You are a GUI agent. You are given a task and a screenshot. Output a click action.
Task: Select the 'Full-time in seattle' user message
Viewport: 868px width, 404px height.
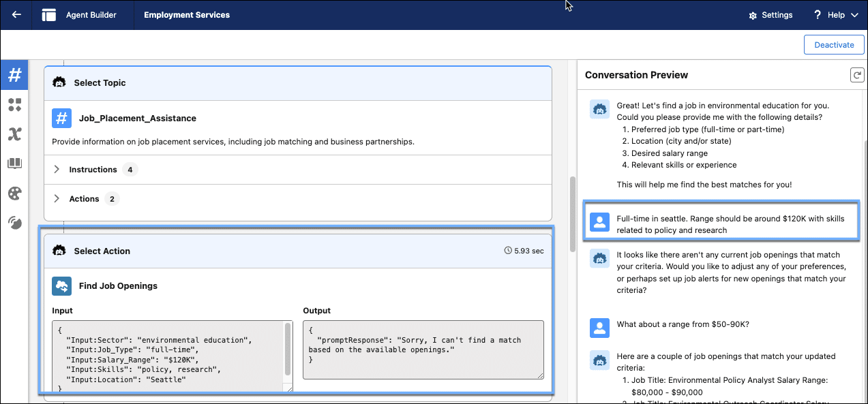pos(730,224)
